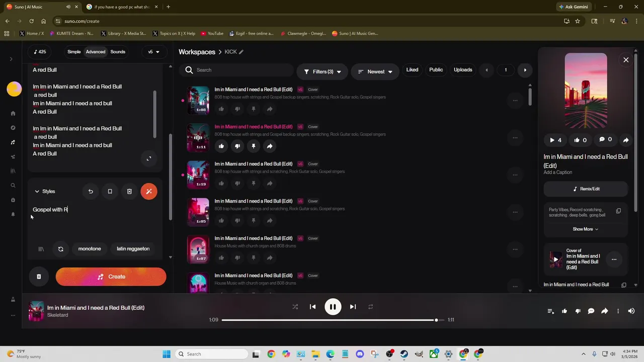This screenshot has height=362, width=644.
Task: Click the Styles text input
Action: pyautogui.click(x=95, y=220)
